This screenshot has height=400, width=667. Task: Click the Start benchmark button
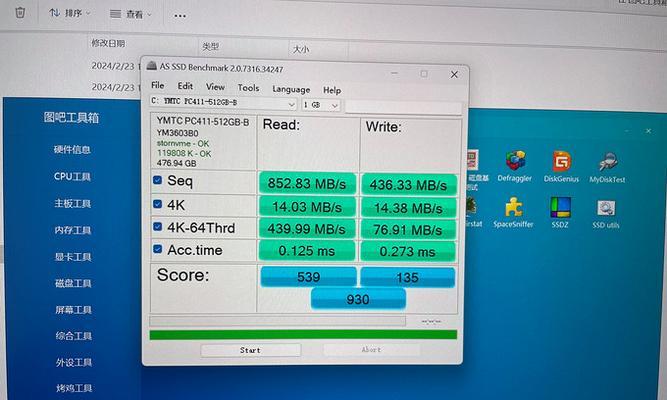point(250,350)
